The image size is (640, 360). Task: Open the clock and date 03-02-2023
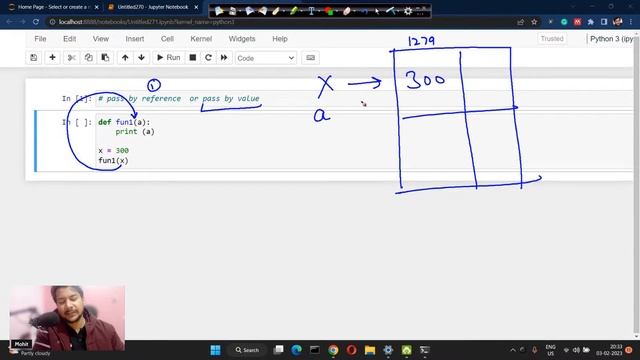(x=609, y=350)
